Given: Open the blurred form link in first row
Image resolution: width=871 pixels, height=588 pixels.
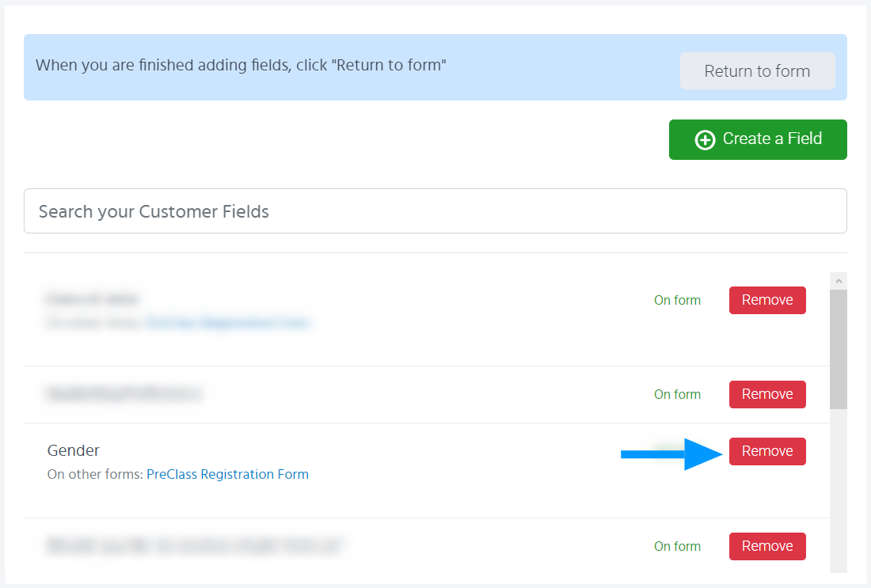Looking at the screenshot, I should pyautogui.click(x=227, y=323).
